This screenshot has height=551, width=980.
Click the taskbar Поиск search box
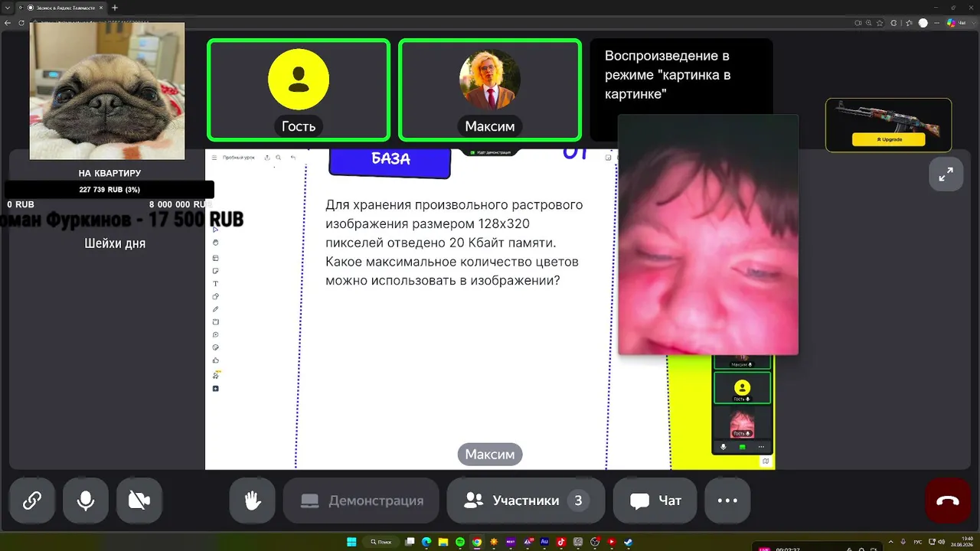click(381, 542)
